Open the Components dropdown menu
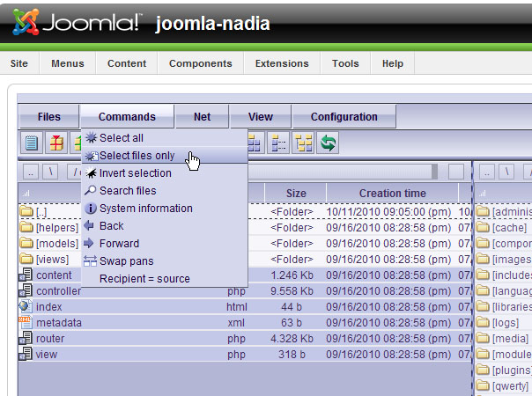Screen dimensions: 532x396 pyautogui.click(x=201, y=63)
